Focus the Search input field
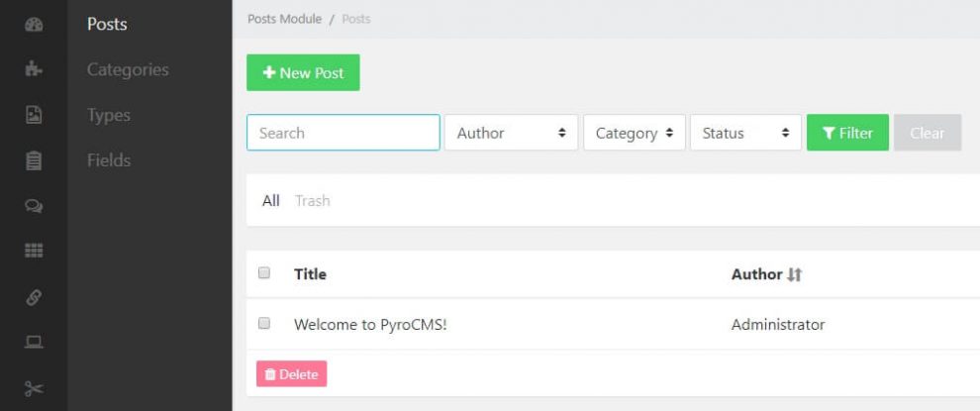This screenshot has height=411, width=980. pos(343,133)
